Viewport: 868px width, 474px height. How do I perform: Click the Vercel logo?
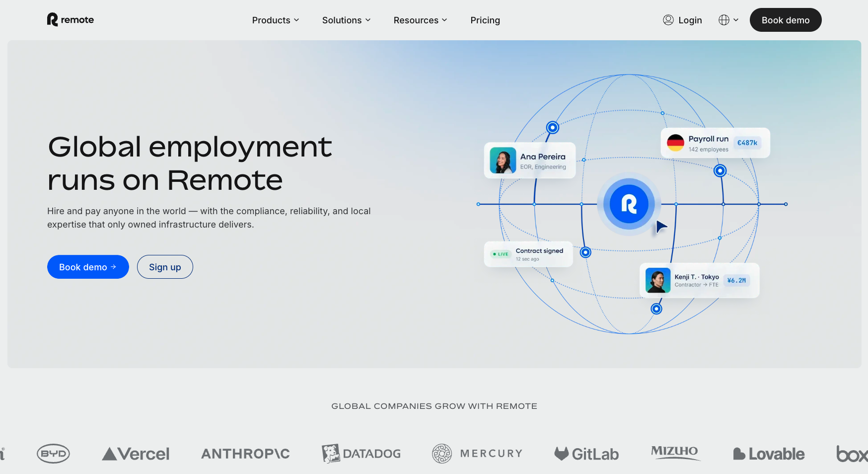(136, 454)
